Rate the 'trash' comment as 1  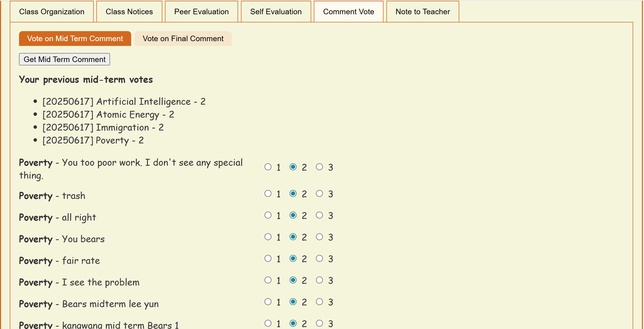click(x=268, y=194)
